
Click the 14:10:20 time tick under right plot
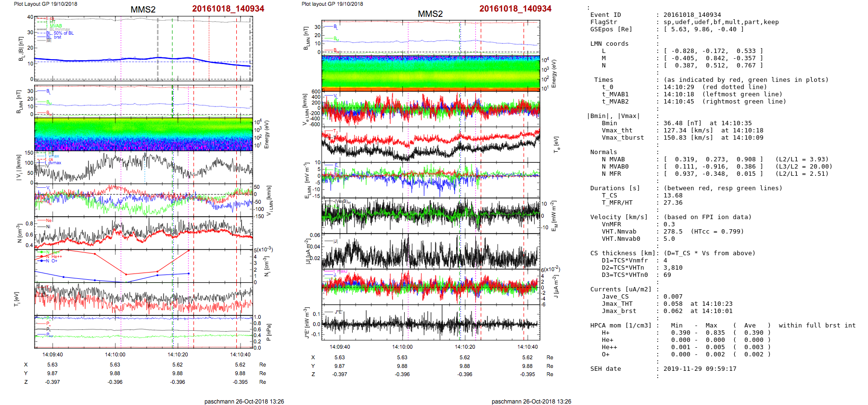click(465, 347)
